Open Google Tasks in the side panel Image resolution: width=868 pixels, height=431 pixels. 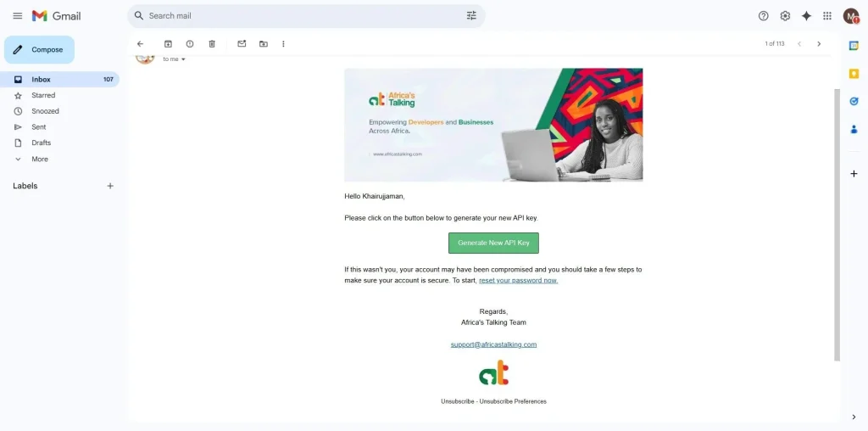pos(854,101)
